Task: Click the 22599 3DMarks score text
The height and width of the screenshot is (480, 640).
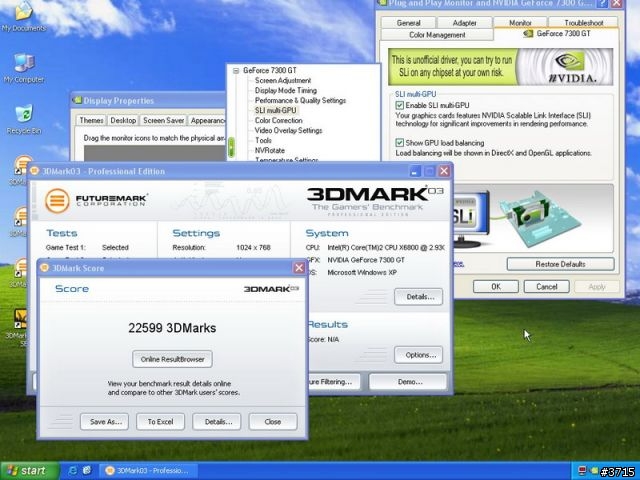Action: click(x=172, y=328)
